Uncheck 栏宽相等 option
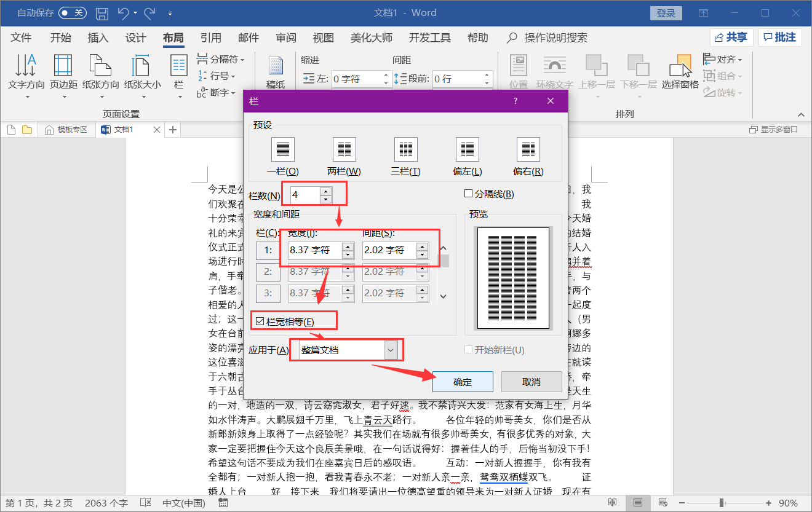Image resolution: width=812 pixels, height=512 pixels. click(261, 320)
